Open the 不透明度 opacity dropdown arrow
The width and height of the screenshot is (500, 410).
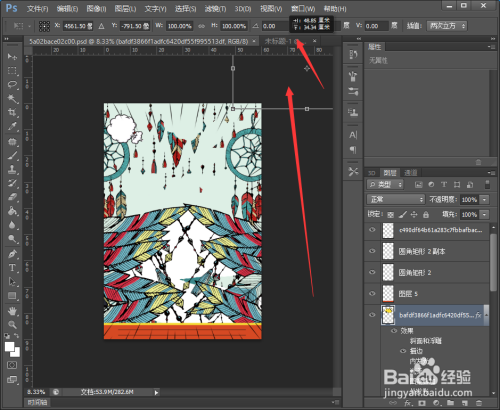(484, 200)
